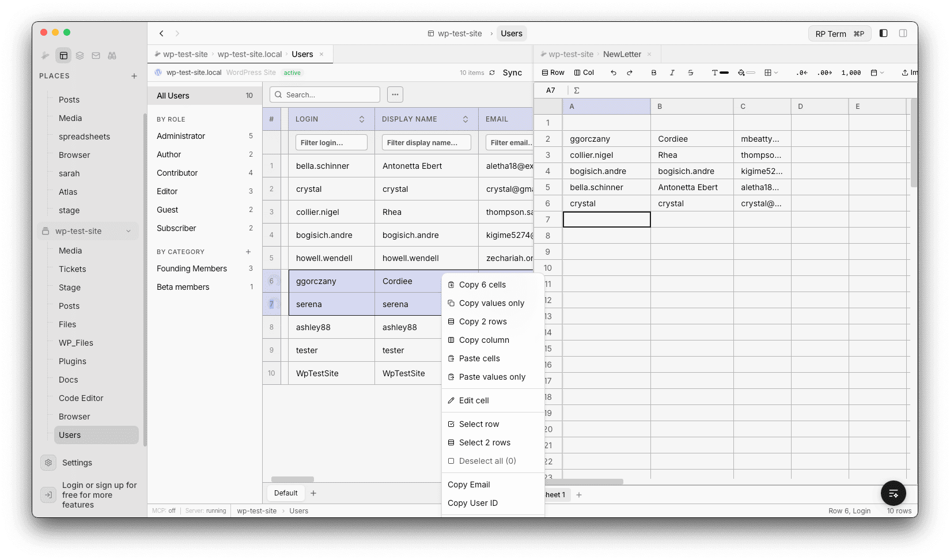950x560 pixels.
Task: Click the redo icon in the spreadsheet toolbar
Action: [629, 73]
